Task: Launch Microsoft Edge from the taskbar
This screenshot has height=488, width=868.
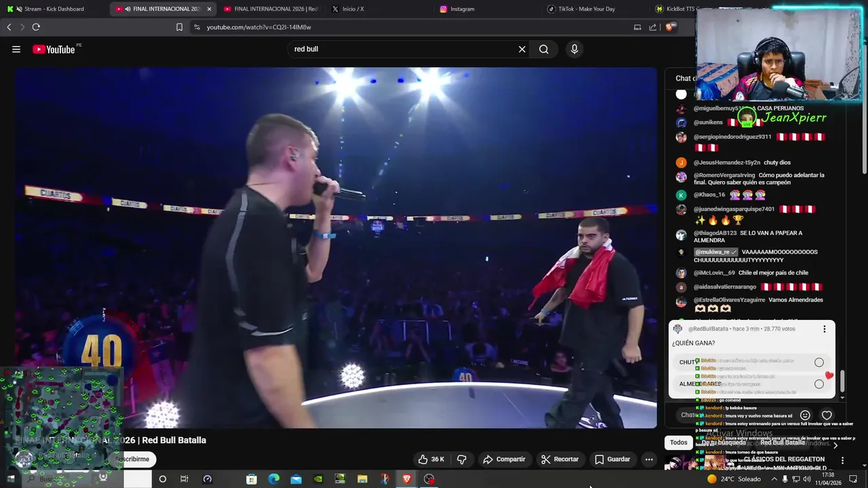Action: coord(274,479)
